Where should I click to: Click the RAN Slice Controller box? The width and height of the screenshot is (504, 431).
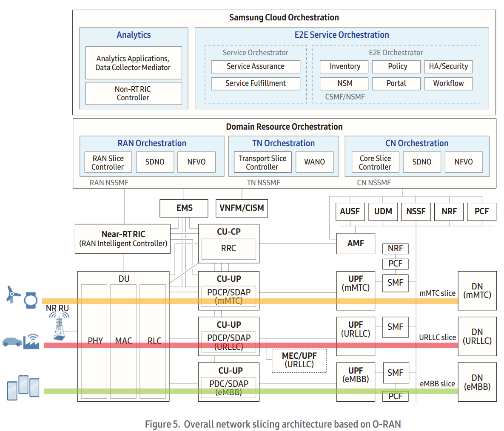[x=108, y=162]
